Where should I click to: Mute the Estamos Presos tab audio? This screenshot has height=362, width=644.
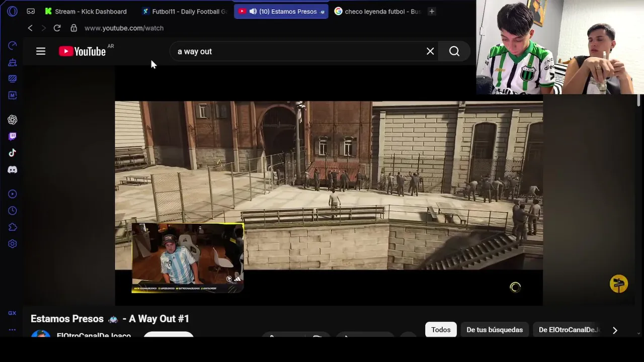[x=253, y=11]
